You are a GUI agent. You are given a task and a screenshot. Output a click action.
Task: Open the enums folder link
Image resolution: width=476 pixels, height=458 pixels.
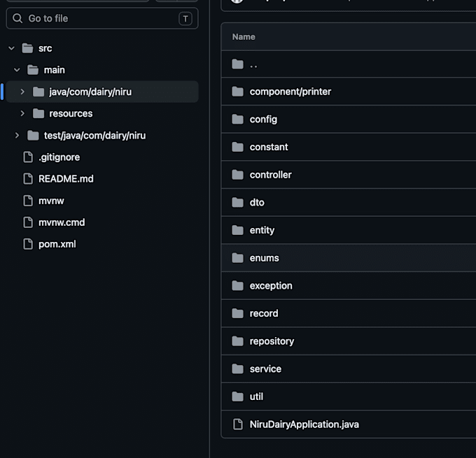coord(264,258)
